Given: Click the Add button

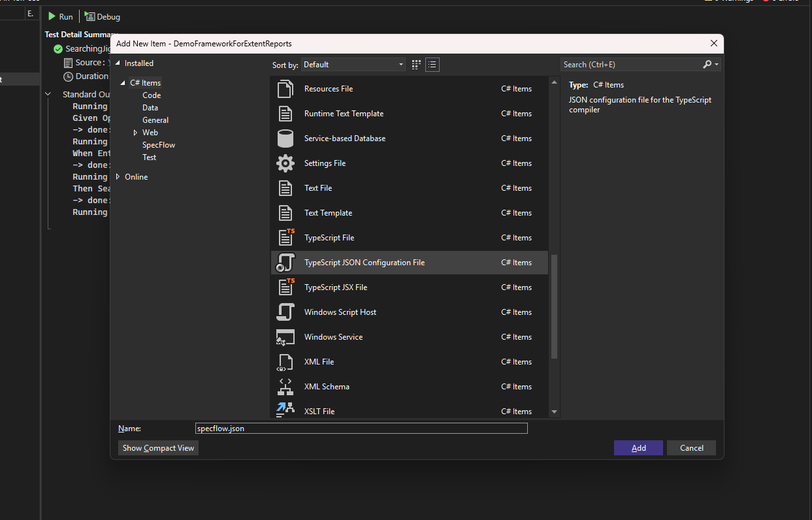Looking at the screenshot, I should click(638, 447).
